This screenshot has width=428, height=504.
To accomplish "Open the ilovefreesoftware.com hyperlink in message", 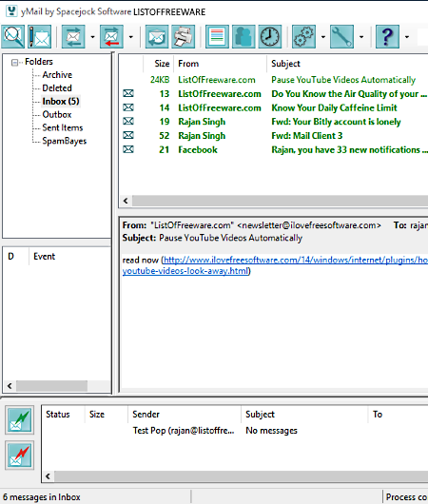I will click(x=275, y=265).
